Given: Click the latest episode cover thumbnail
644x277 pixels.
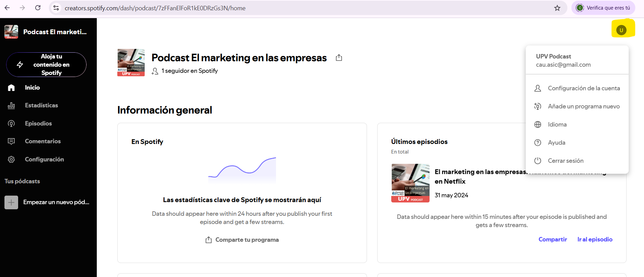Looking at the screenshot, I should coord(410,183).
